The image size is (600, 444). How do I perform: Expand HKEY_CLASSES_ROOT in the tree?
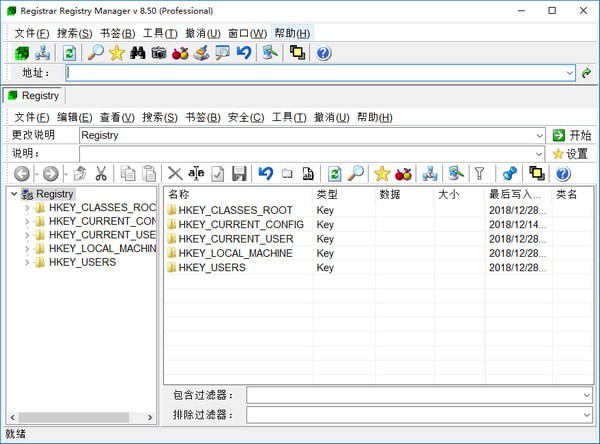tap(27, 208)
